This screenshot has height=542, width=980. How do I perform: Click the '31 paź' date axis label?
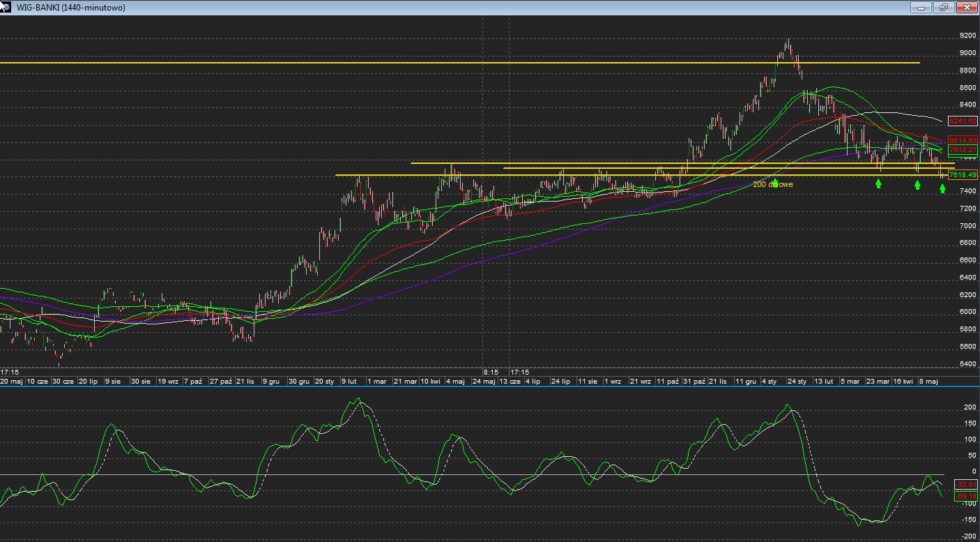(694, 382)
